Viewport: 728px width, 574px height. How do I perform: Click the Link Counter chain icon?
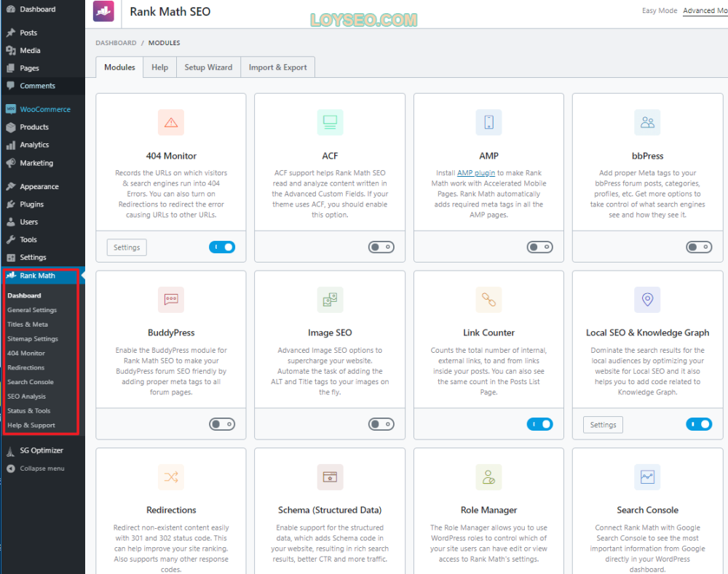pyautogui.click(x=489, y=299)
